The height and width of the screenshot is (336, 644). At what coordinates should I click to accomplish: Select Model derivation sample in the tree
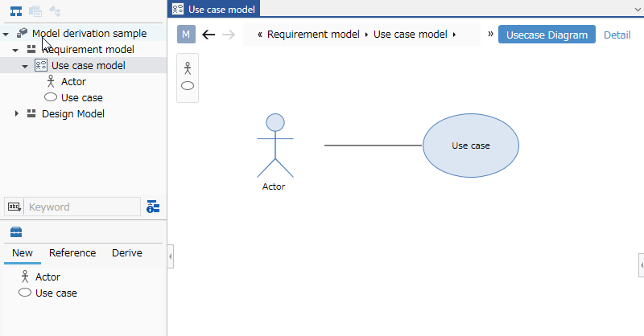pyautogui.click(x=89, y=33)
